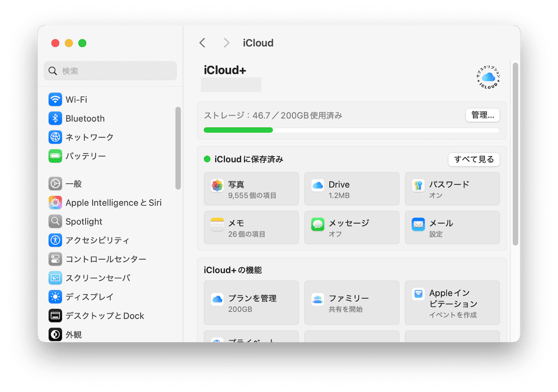Screen dimensions: 558x392
Task: Open the Passwords (パスワード) keys icon
Action: pyautogui.click(x=418, y=186)
